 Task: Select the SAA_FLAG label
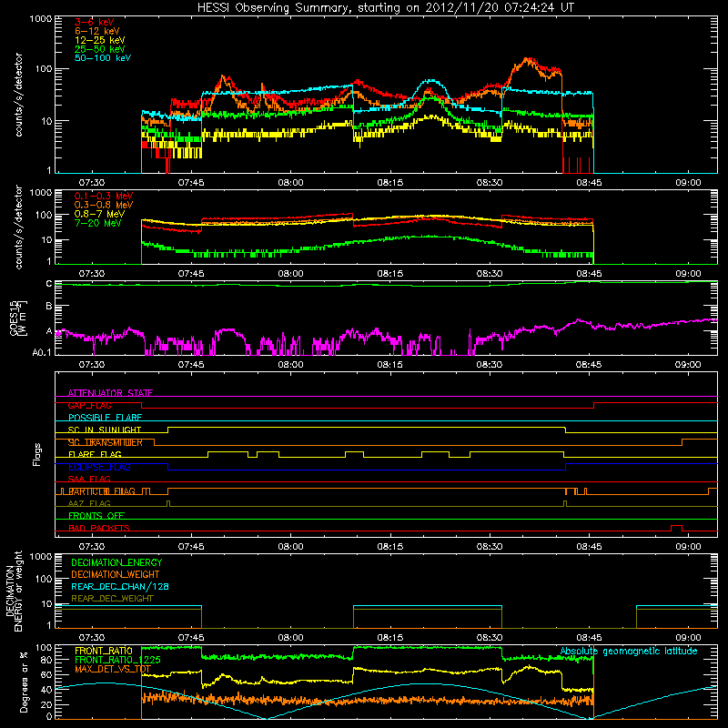coord(89,479)
